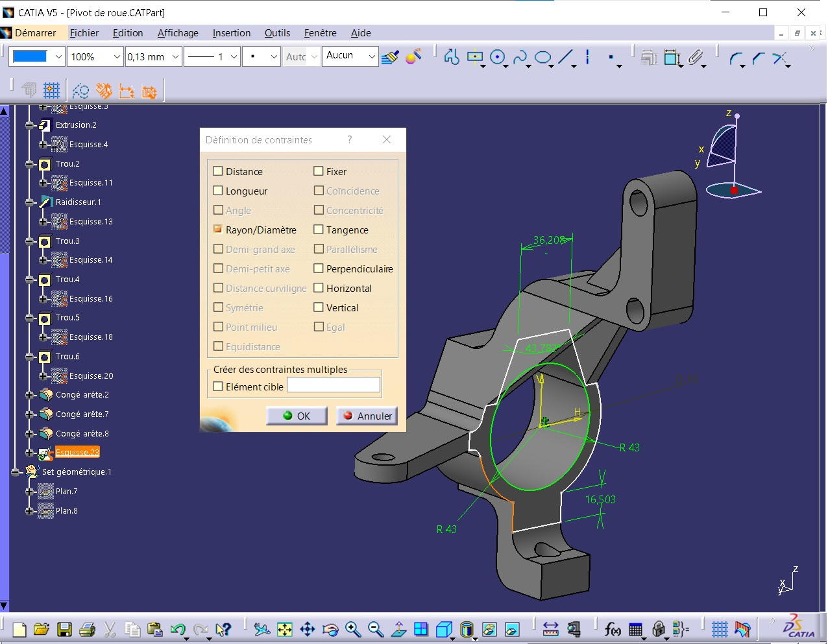Check the Distance constraint checkbox
The width and height of the screenshot is (828, 644).
coord(218,171)
